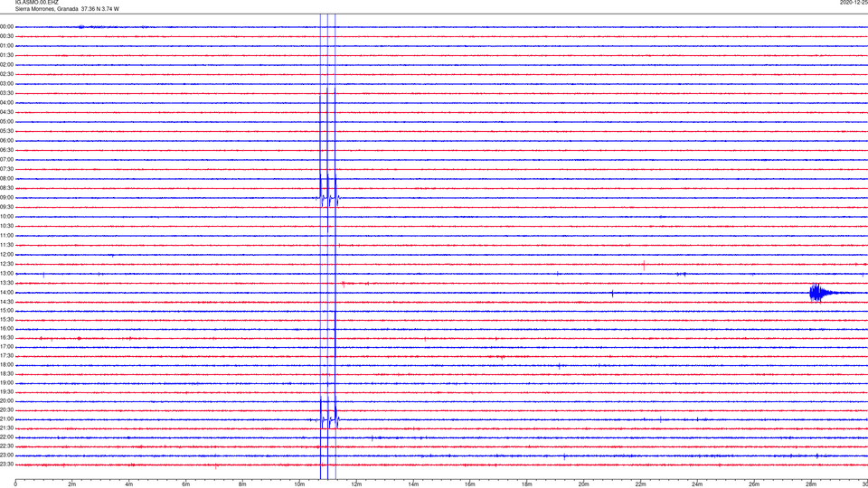Select the 09:30 trace time label
The width and height of the screenshot is (868, 488).
(6, 207)
